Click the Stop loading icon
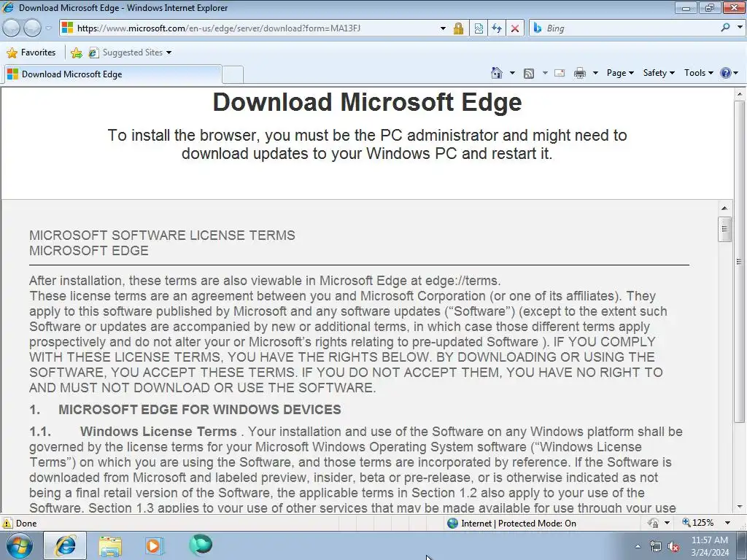 514,28
